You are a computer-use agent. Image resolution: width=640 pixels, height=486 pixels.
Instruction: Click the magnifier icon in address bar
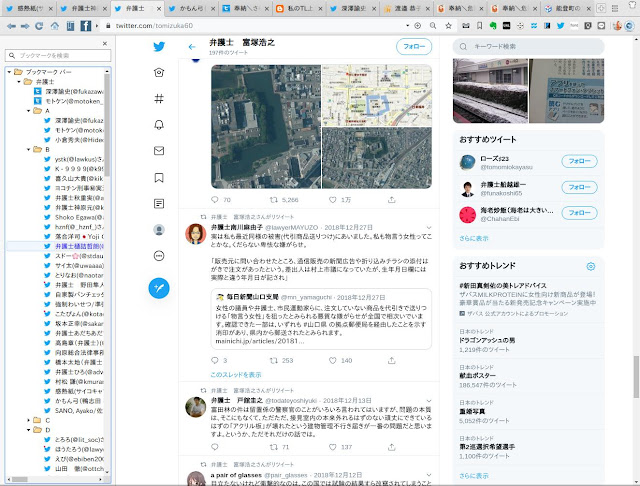(433, 26)
